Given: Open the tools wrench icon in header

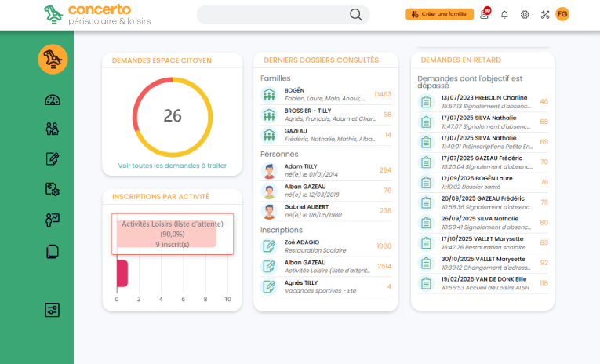Looking at the screenshot, I should click(x=545, y=15).
